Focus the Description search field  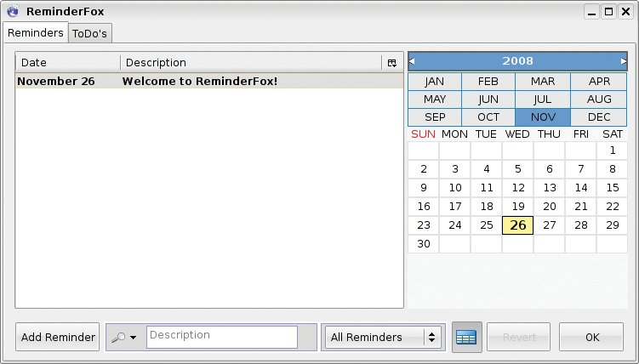point(222,337)
